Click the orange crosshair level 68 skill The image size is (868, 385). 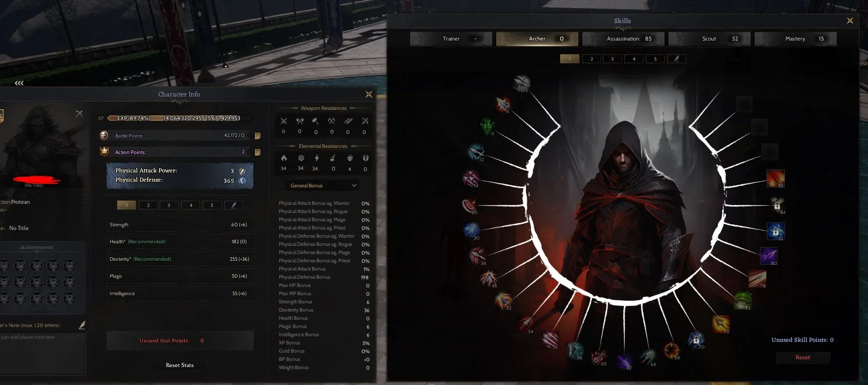(672, 351)
